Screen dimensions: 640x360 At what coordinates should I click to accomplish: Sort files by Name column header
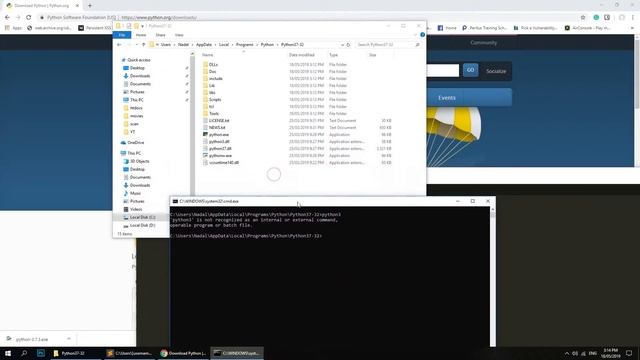click(207, 55)
